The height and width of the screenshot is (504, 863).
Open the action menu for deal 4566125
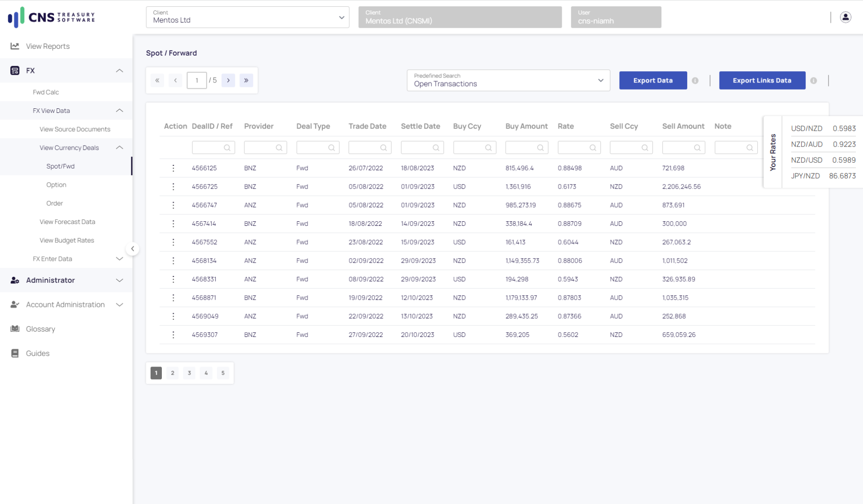click(173, 168)
